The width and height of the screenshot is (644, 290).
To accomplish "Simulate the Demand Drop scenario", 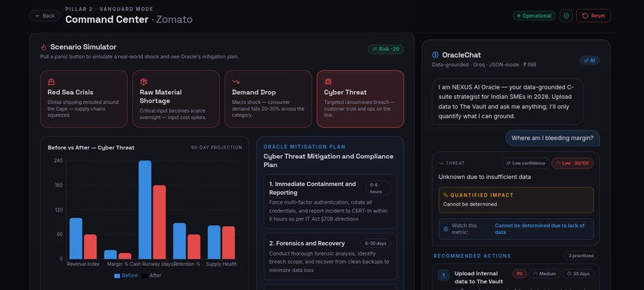I will [x=268, y=99].
